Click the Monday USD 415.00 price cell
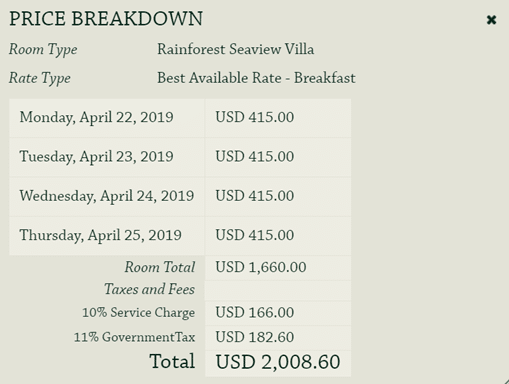 coord(278,118)
